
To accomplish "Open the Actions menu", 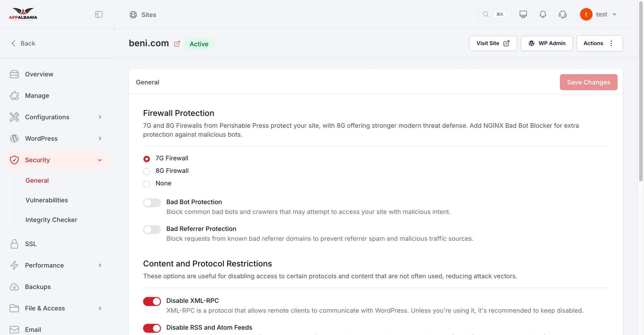I will pos(600,43).
